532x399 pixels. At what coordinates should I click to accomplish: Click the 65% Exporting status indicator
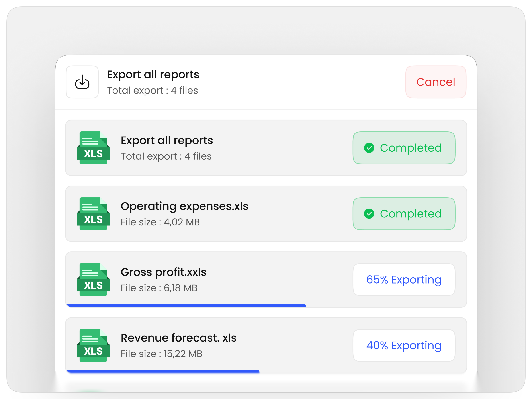tap(404, 279)
